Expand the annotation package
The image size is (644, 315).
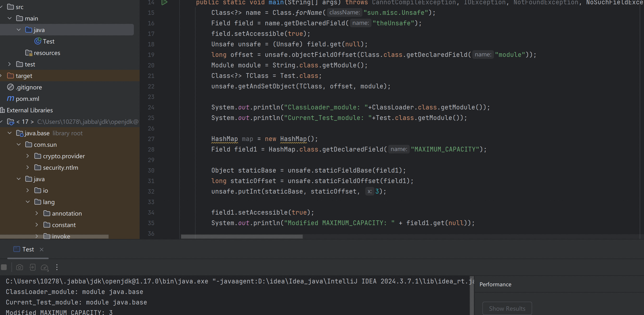pos(37,213)
